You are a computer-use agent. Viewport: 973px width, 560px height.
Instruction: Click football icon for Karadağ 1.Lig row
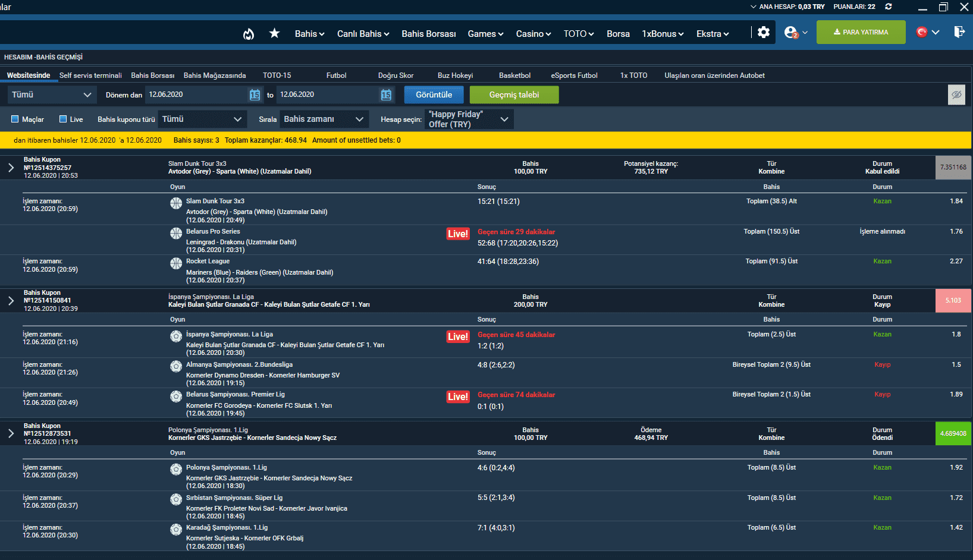[x=176, y=529]
